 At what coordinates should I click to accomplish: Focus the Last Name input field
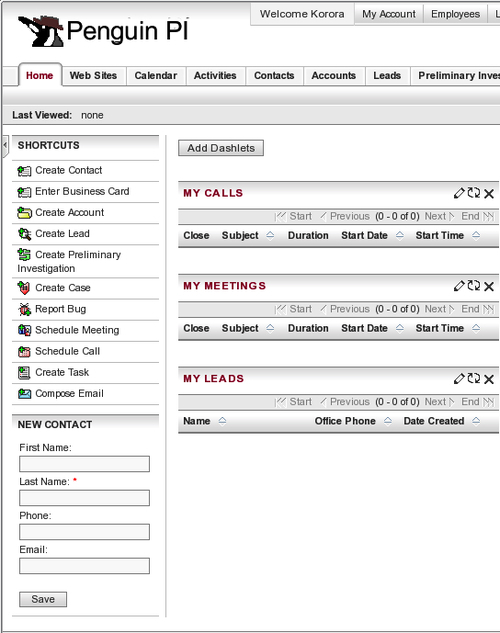click(x=84, y=498)
